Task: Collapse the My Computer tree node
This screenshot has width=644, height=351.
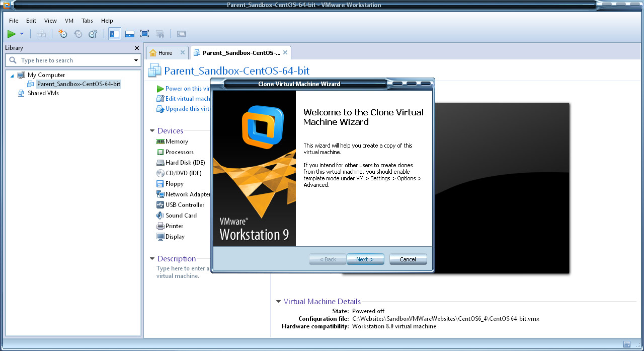Action: [x=12, y=76]
